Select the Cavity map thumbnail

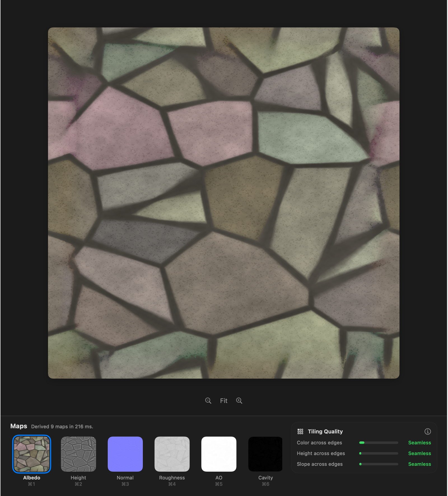[x=265, y=454]
